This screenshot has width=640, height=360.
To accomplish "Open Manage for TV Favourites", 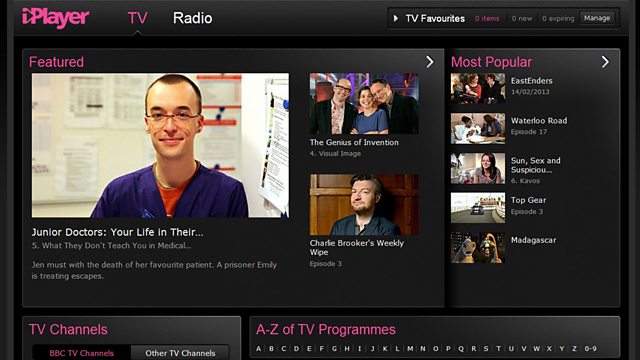I will 597,18.
